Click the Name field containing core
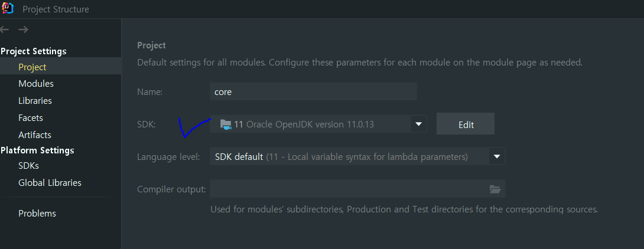 click(313, 91)
